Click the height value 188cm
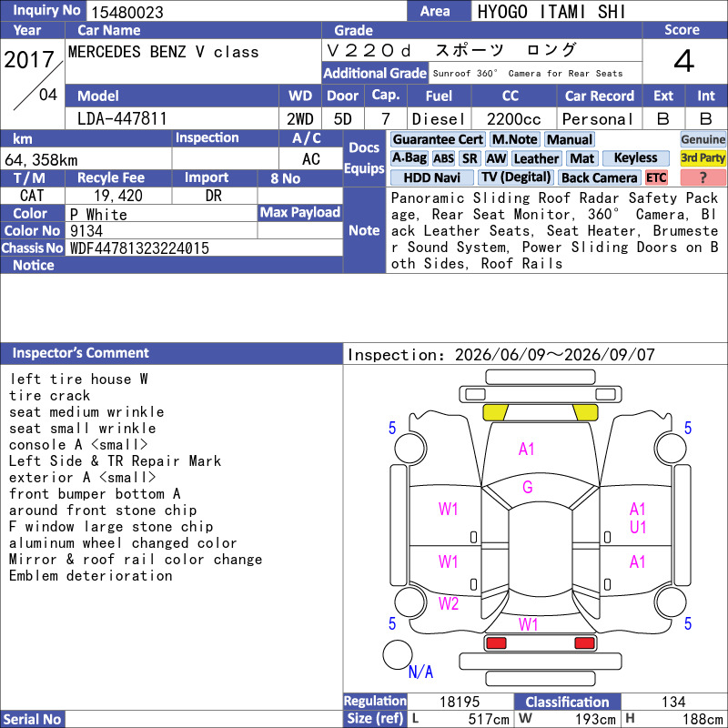Image resolution: width=728 pixels, height=728 pixels. 703,719
